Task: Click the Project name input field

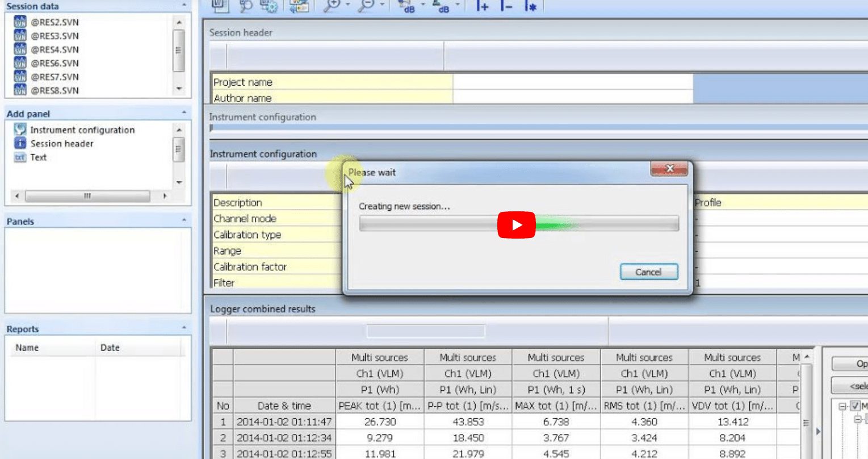Action: pos(572,82)
